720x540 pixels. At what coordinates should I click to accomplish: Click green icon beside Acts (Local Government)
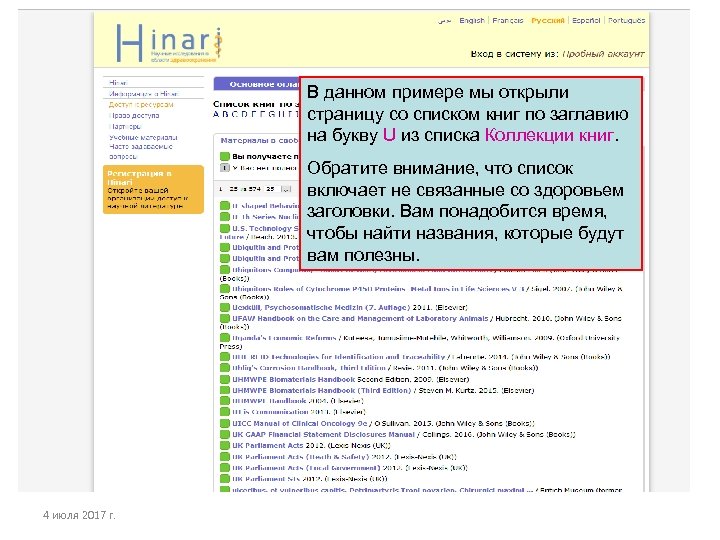coord(225,468)
